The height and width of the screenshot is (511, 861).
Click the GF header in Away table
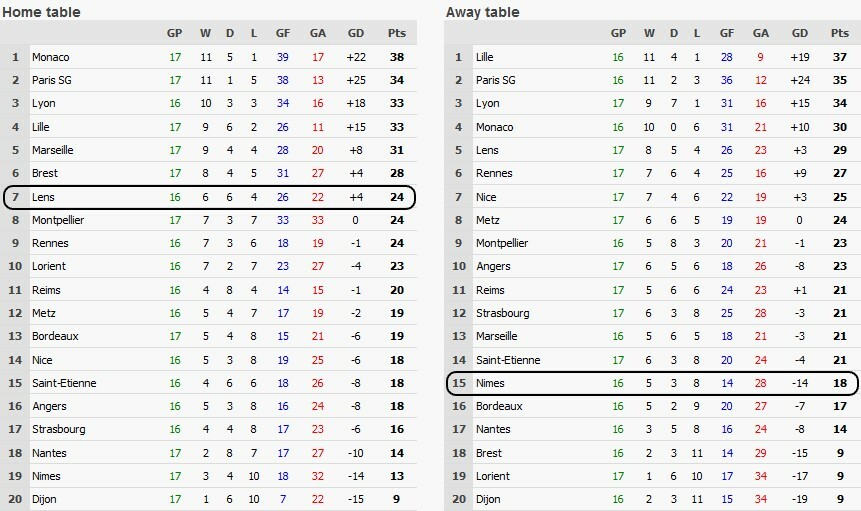click(x=727, y=33)
